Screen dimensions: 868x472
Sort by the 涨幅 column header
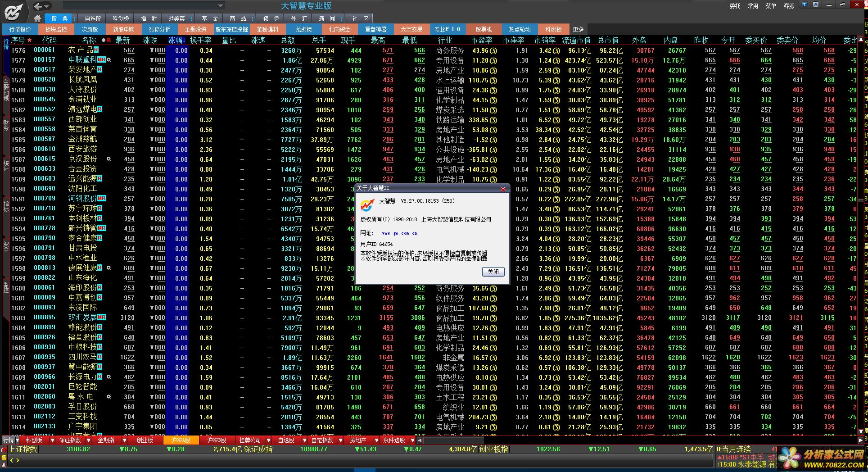[177, 40]
